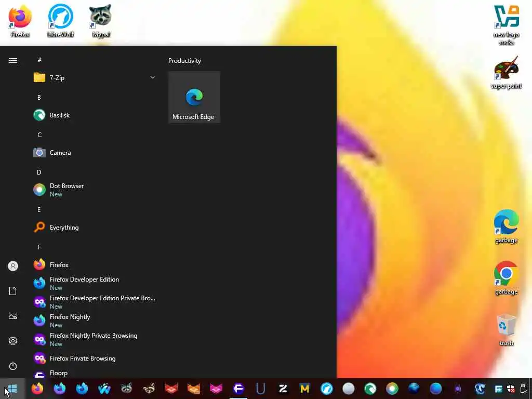Open LibreWolf from the taskbar
This screenshot has height=399, width=532.
pyautogui.click(x=327, y=389)
